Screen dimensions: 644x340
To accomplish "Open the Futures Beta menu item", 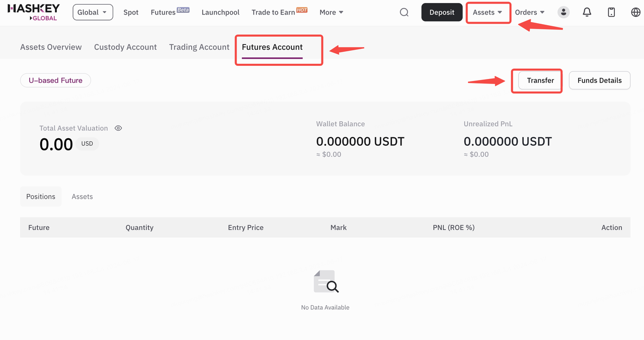I will [x=170, y=12].
